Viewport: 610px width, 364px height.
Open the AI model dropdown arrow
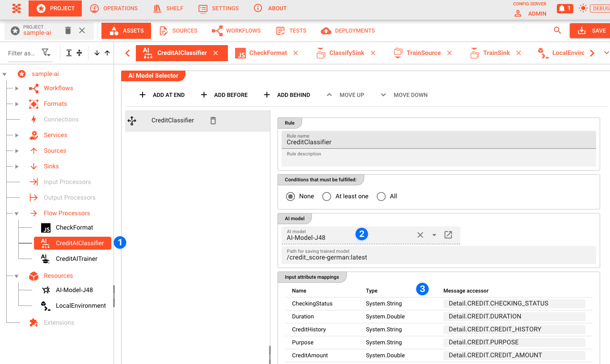coord(434,235)
